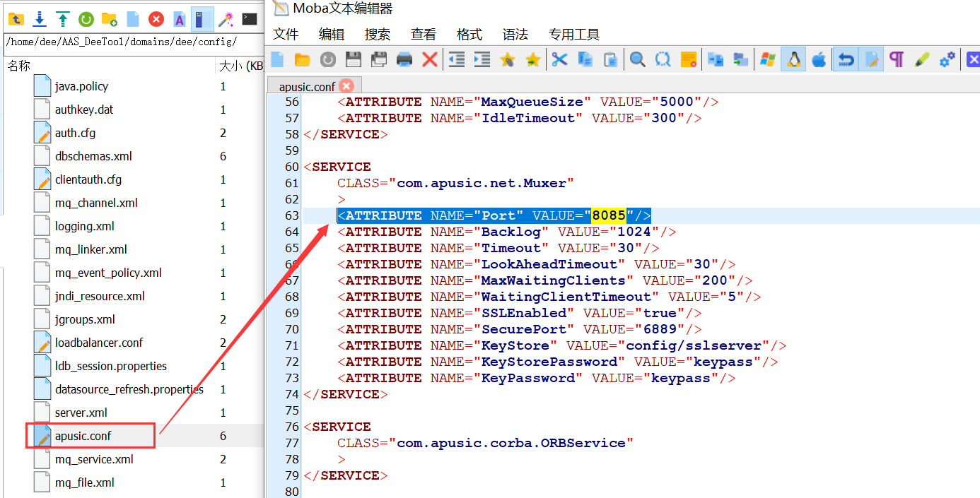980x498 pixels.
Task: Sort files by 名称 column header
Action: click(x=19, y=66)
